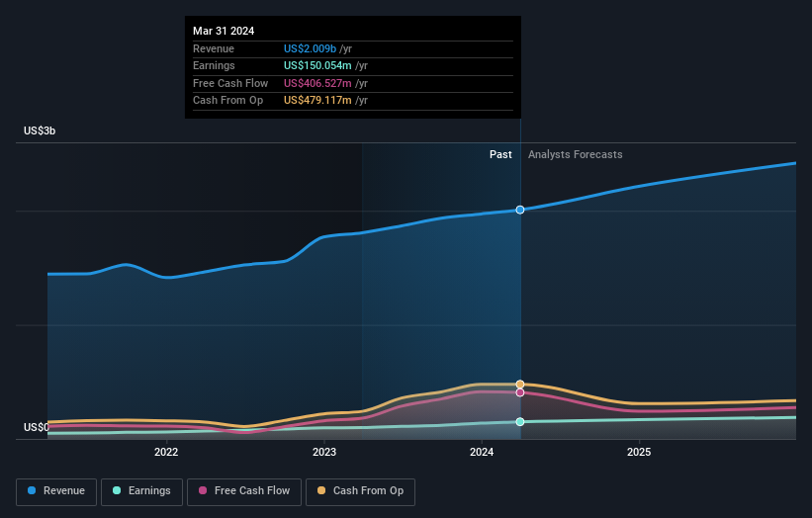812x518 pixels.
Task: Click the Analysts Forecasts label
Action: pos(576,154)
